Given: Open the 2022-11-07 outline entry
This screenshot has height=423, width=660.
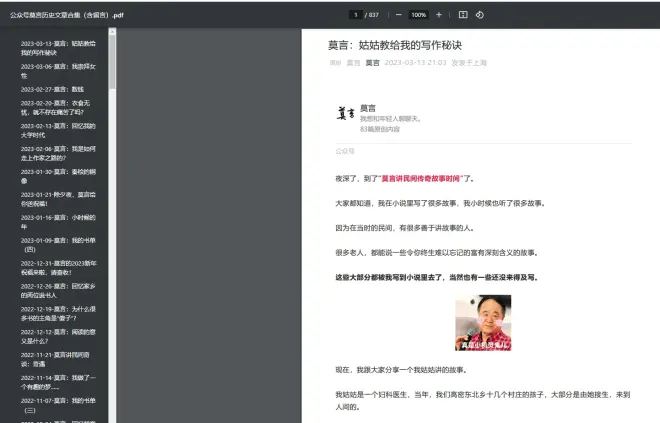Looking at the screenshot, I should click(59, 405).
